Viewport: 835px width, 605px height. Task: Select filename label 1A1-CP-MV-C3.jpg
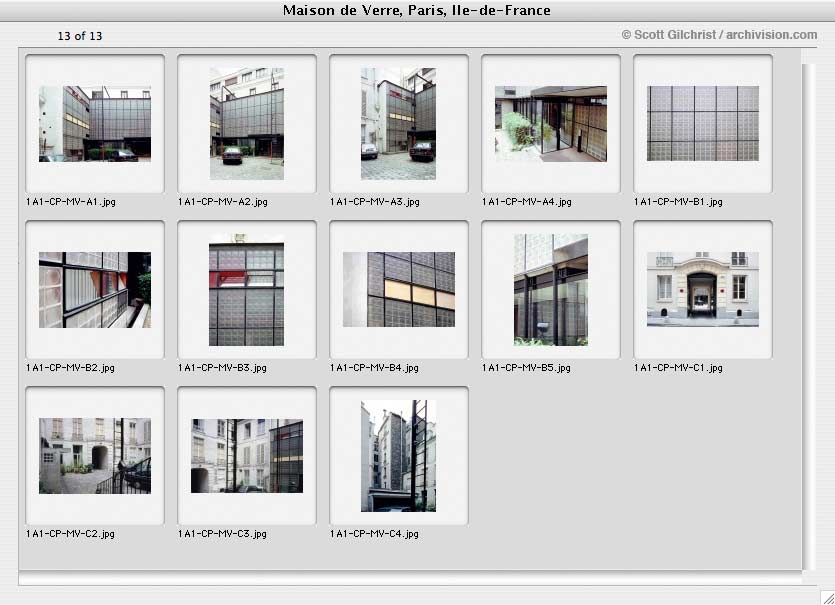223,534
